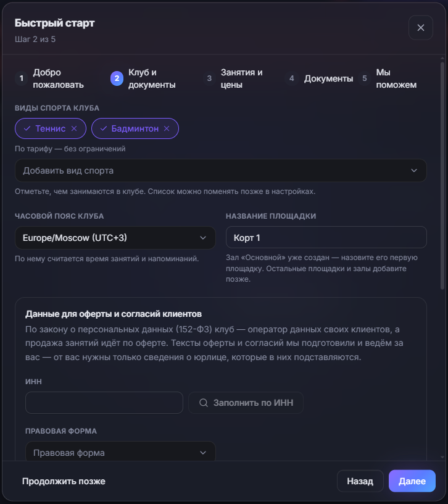Click the magnifier icon in Заполнить по ИНН

204,403
